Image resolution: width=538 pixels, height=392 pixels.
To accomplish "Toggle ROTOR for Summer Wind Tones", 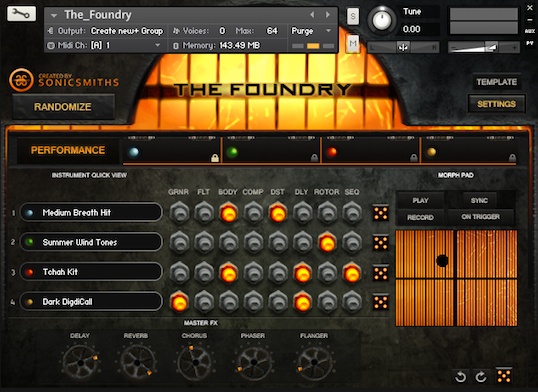I will coord(327,243).
